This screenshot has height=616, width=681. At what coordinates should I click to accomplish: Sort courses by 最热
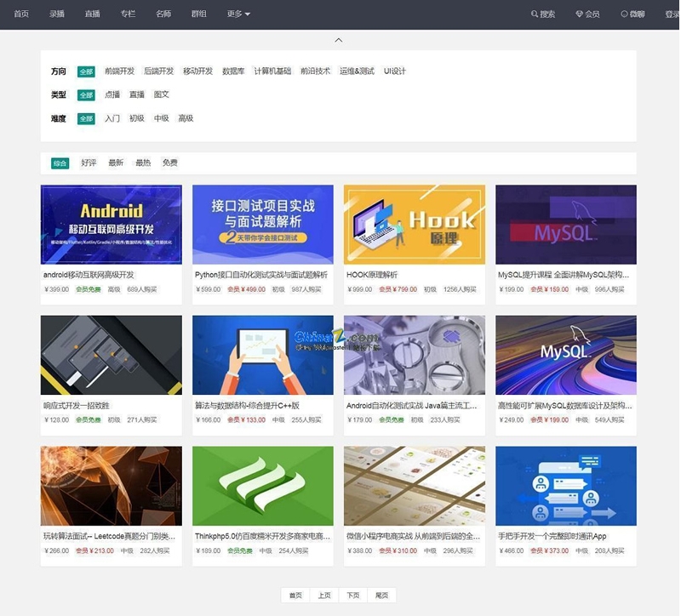pyautogui.click(x=143, y=163)
